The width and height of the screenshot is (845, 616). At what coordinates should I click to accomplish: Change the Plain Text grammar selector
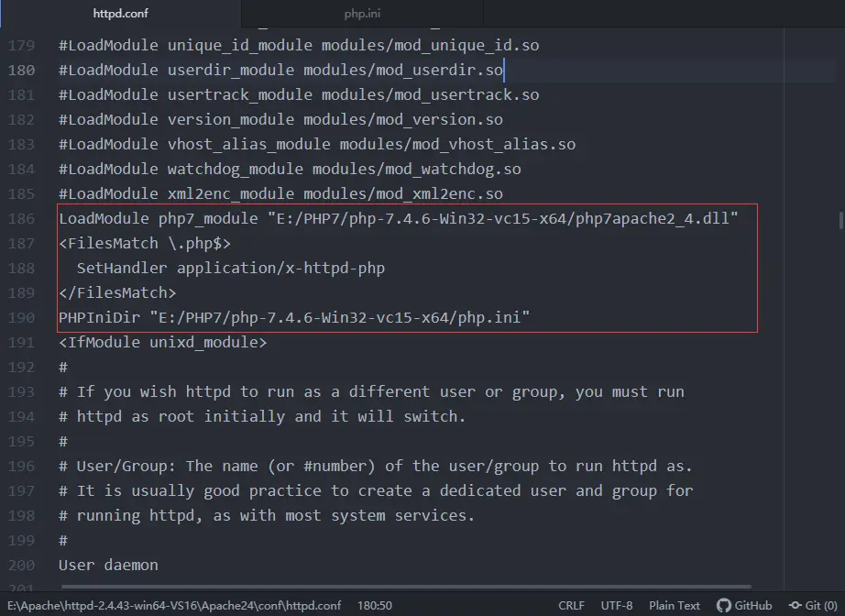pyautogui.click(x=675, y=605)
